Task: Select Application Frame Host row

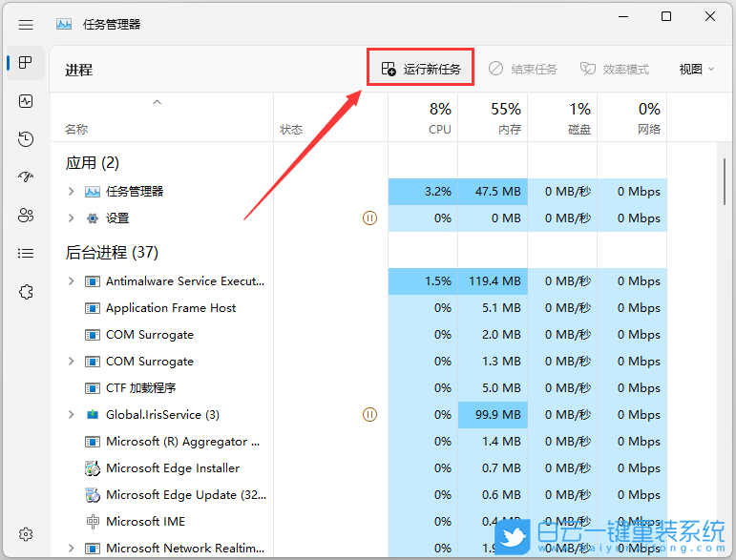Action: coord(359,308)
